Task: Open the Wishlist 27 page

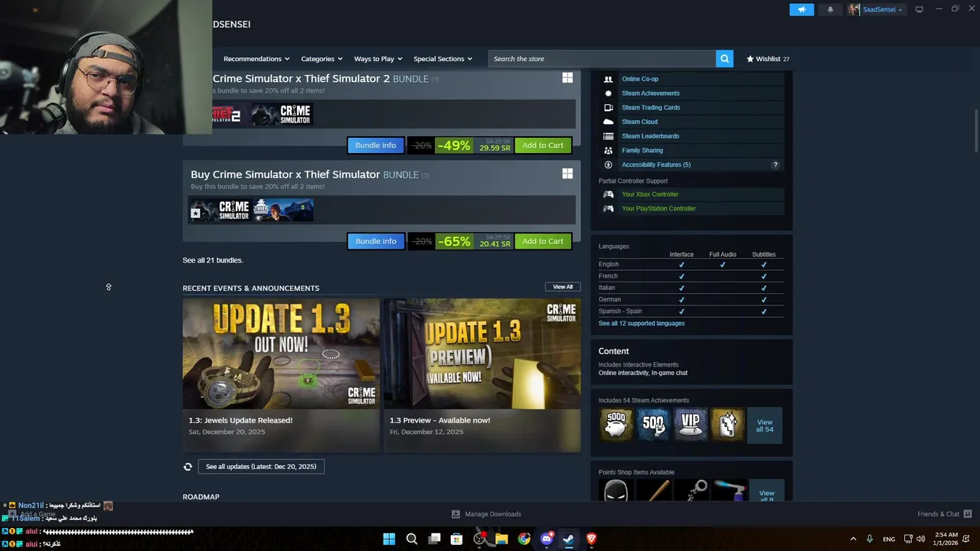Action: (768, 59)
